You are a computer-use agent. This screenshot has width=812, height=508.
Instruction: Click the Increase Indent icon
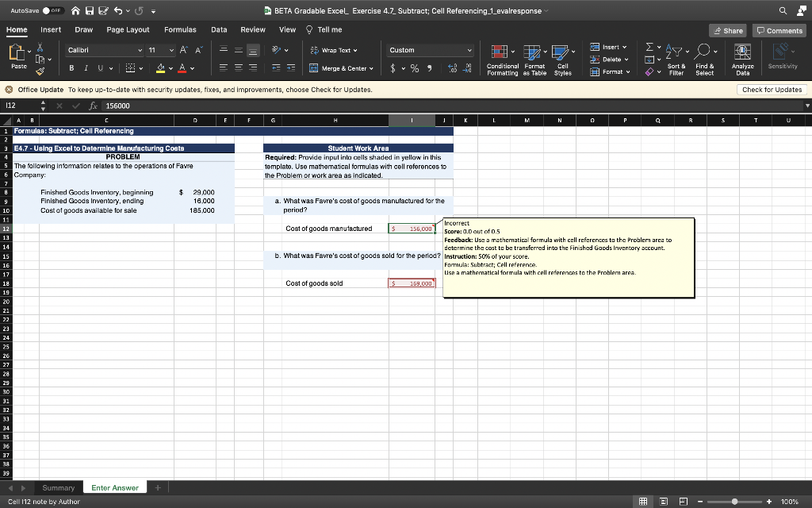click(x=291, y=68)
